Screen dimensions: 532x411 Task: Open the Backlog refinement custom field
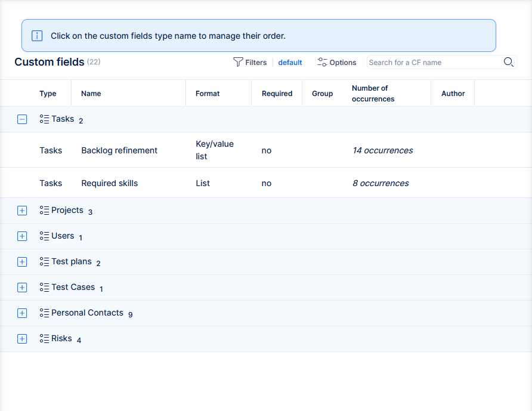click(x=119, y=150)
